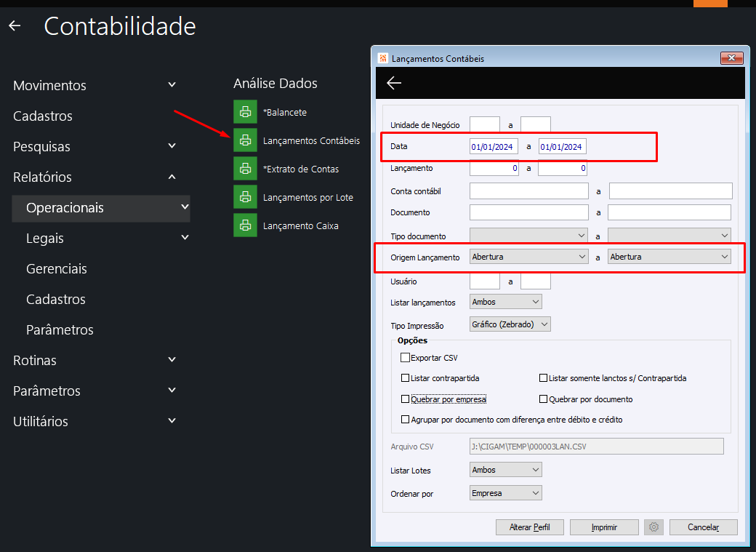Open Lançamentos por Lote report link
This screenshot has width=756, height=552.
click(308, 197)
